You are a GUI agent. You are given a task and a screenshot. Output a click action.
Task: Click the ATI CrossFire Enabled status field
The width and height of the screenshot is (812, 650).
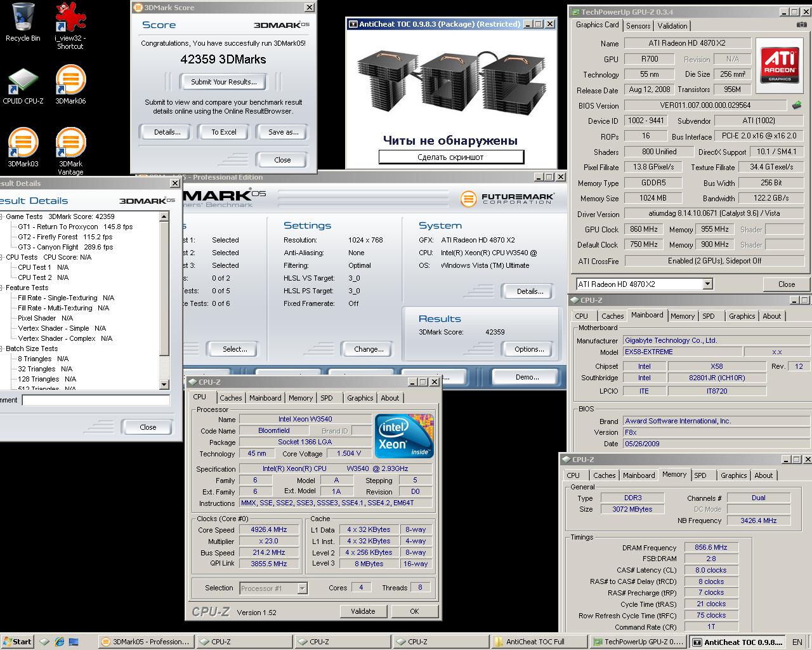point(714,261)
